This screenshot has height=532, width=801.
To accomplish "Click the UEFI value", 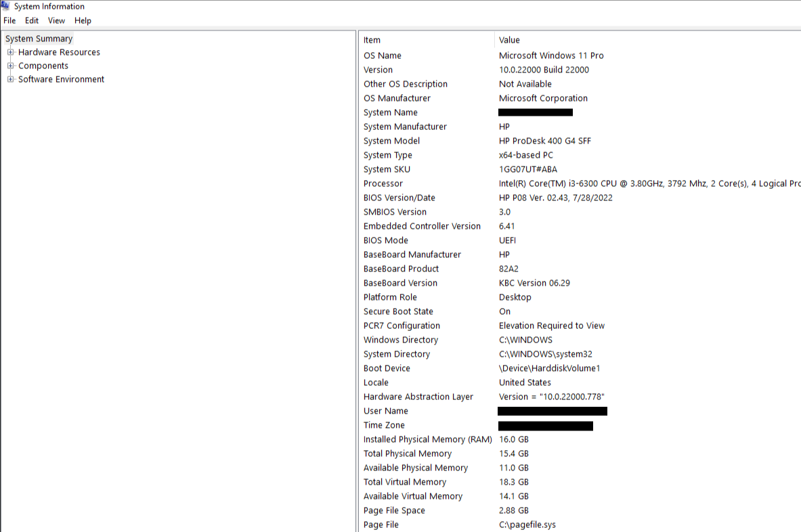I will tap(507, 240).
